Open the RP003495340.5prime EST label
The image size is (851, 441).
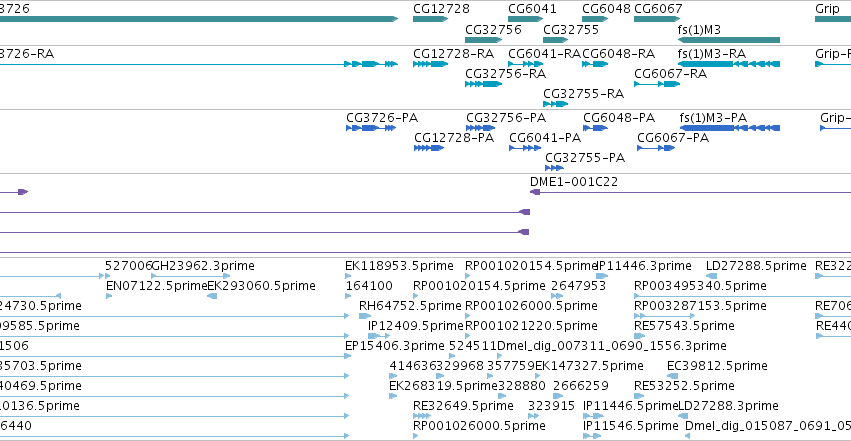(x=700, y=286)
